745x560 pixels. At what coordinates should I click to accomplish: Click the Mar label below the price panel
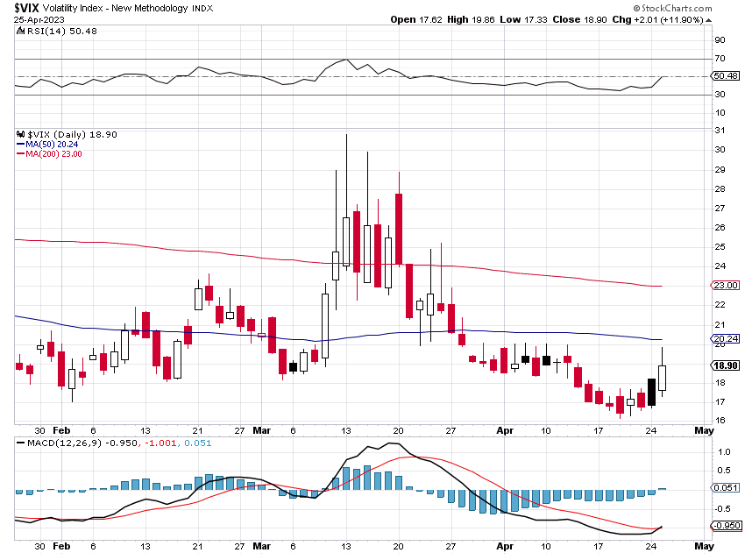click(262, 430)
